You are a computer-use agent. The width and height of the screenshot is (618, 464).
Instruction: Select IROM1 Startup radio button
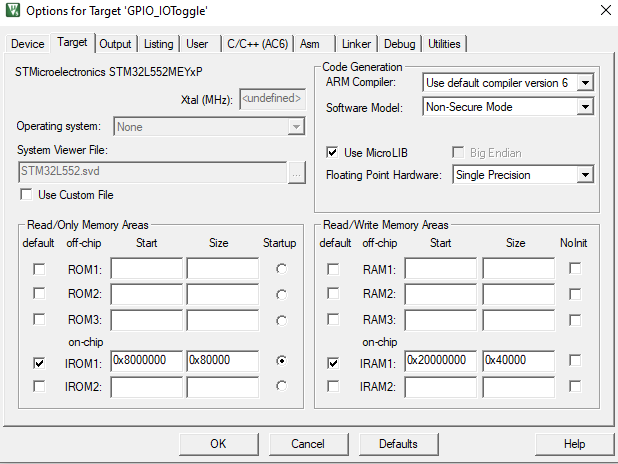click(x=281, y=361)
